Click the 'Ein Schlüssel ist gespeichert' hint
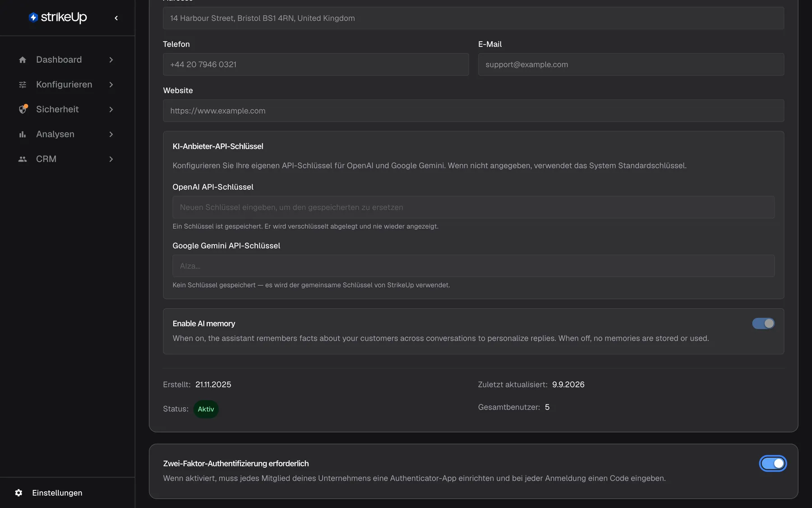This screenshot has width=812, height=508. coord(305,226)
